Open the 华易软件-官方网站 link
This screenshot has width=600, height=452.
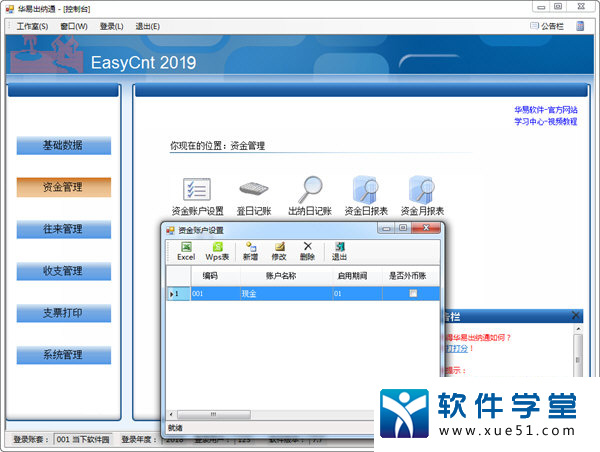click(x=546, y=110)
